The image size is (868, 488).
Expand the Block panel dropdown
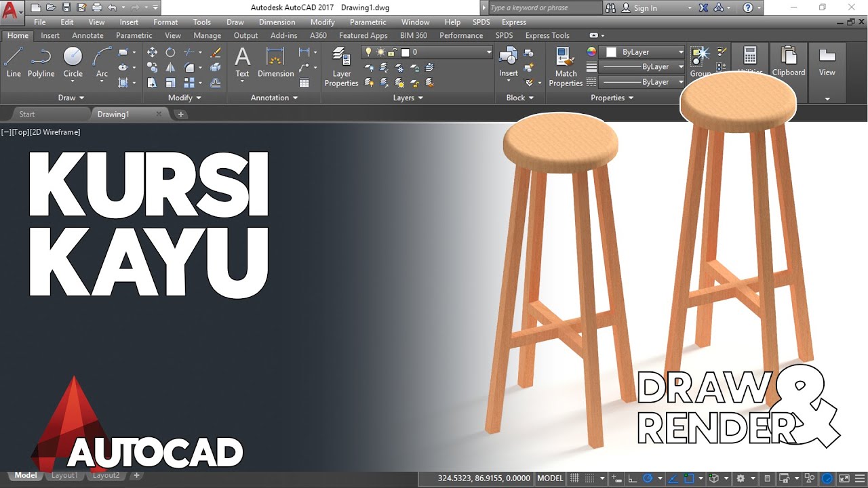(520, 98)
